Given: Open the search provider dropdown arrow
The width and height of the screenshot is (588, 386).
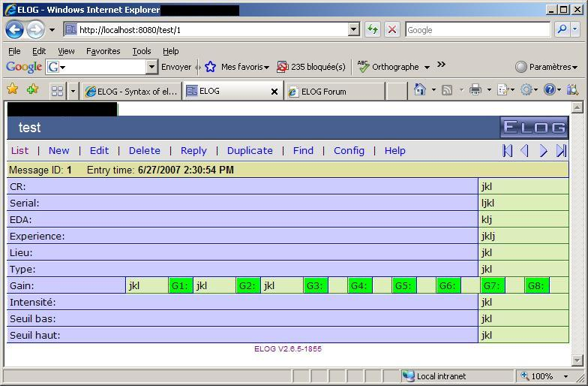Looking at the screenshot, I should click(575, 29).
